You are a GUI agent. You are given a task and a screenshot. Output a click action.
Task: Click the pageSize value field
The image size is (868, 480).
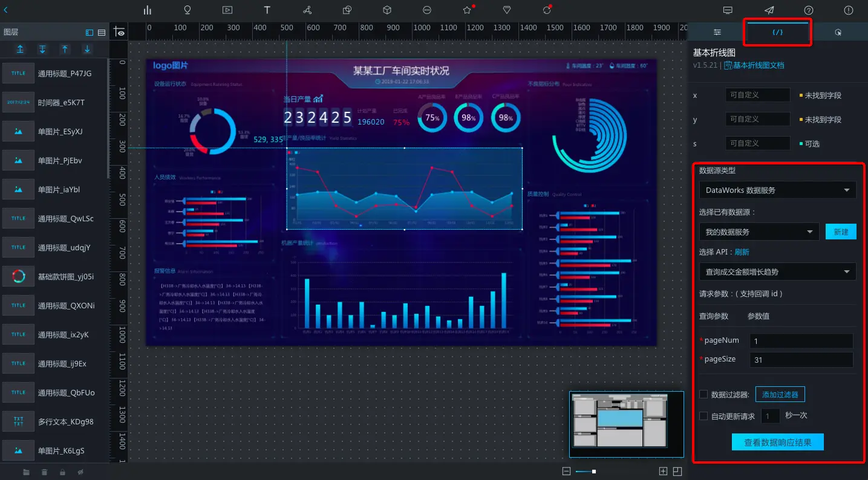coord(801,360)
